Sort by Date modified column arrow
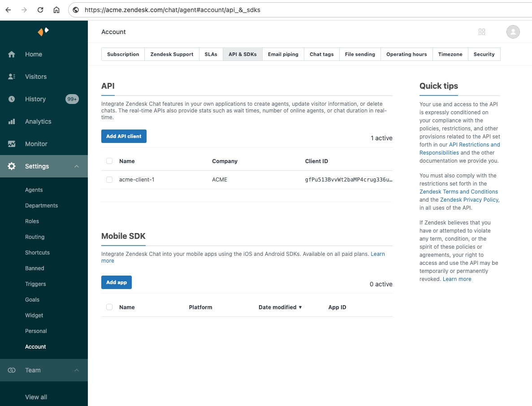This screenshot has width=532, height=406. (300, 307)
